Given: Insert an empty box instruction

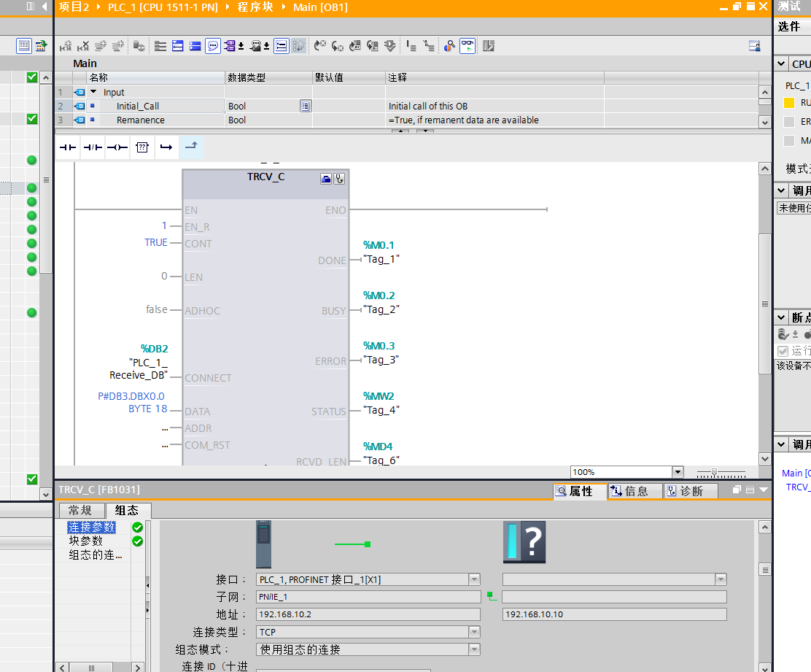Looking at the screenshot, I should tap(142, 147).
